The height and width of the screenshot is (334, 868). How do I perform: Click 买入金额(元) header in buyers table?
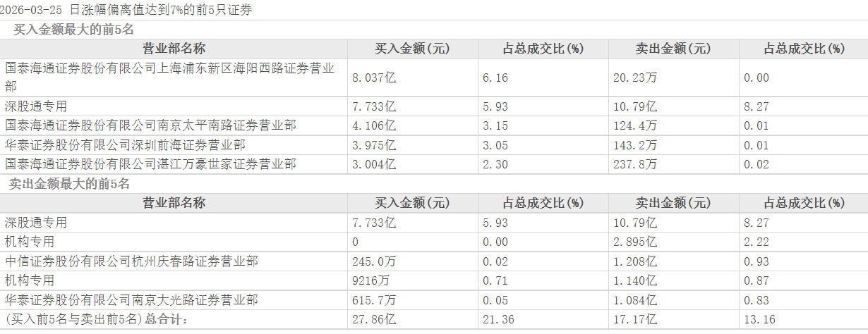[411, 49]
